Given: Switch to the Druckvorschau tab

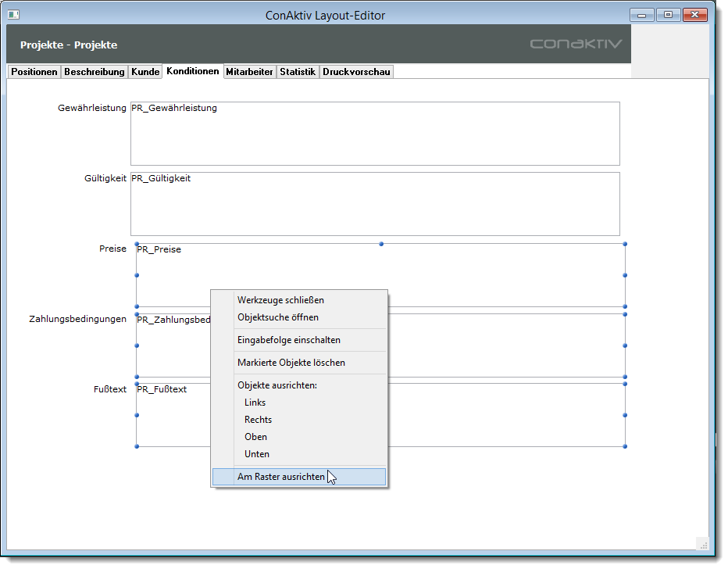Looking at the screenshot, I should [x=356, y=72].
